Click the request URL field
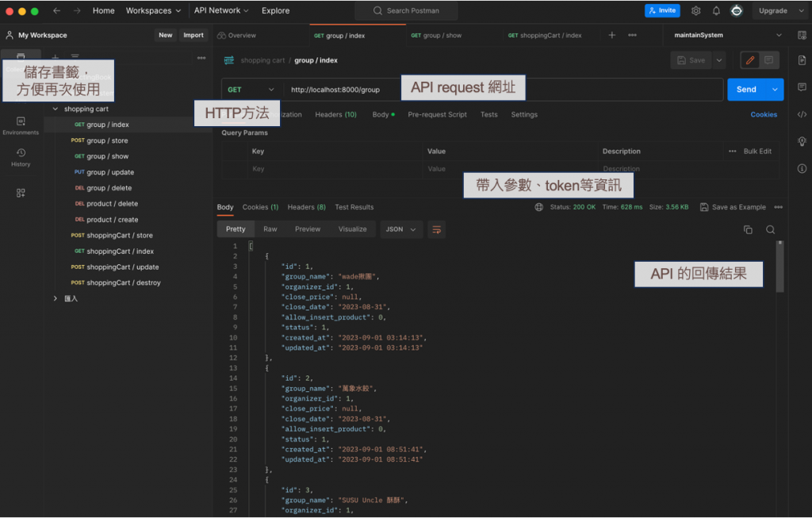812x518 pixels. pyautogui.click(x=503, y=90)
